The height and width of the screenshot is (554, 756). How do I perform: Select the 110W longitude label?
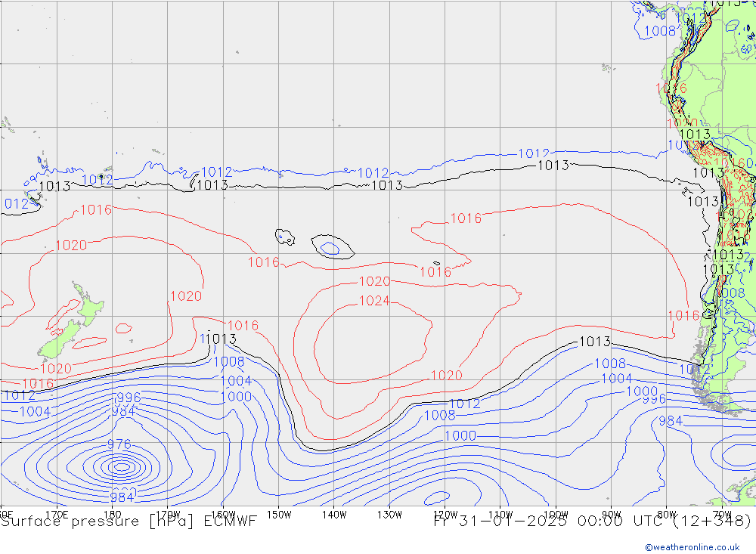pos(500,515)
